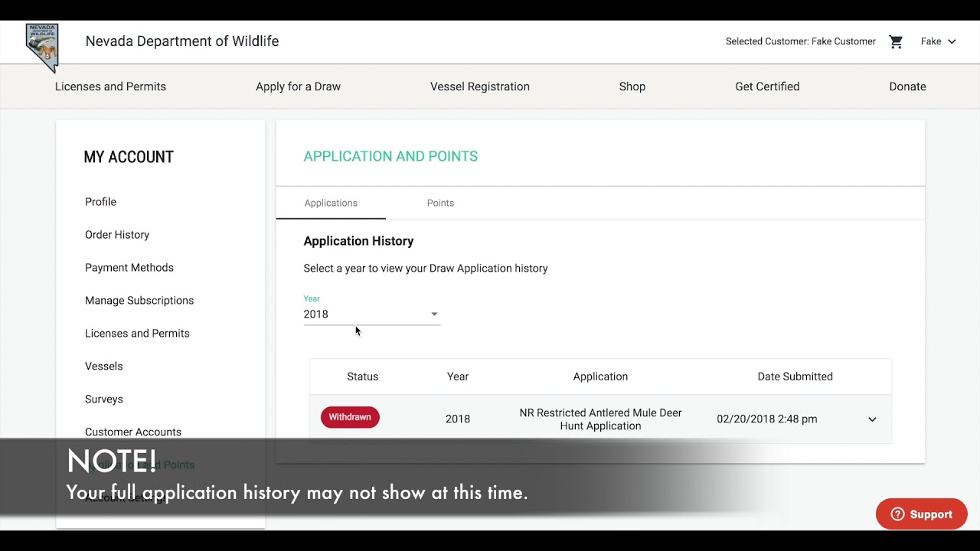
Task: Open Order History in sidebar
Action: click(x=117, y=235)
